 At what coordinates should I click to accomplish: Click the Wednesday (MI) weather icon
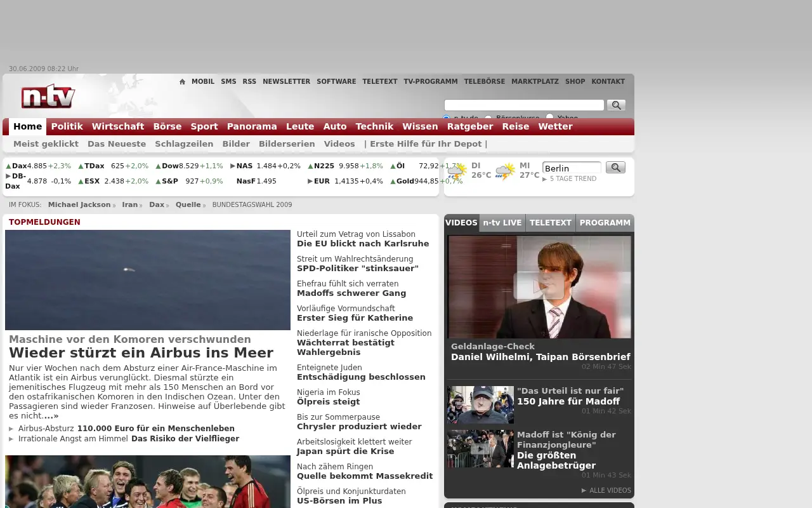coord(505,171)
